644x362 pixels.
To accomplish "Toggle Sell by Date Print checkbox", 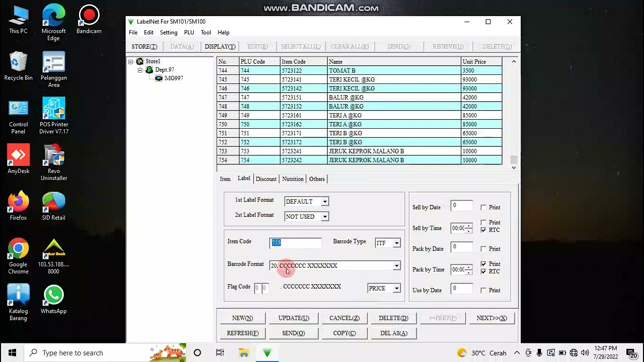I will pyautogui.click(x=484, y=207).
